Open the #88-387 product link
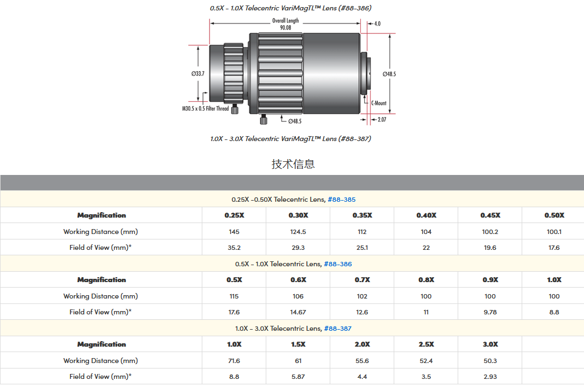Screen dimensions: 584x392 click(x=337, y=329)
